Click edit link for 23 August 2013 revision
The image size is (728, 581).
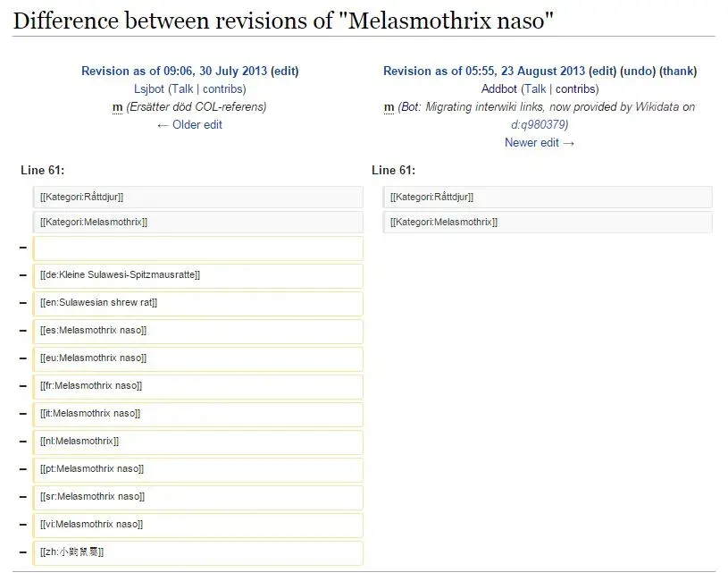(603, 71)
